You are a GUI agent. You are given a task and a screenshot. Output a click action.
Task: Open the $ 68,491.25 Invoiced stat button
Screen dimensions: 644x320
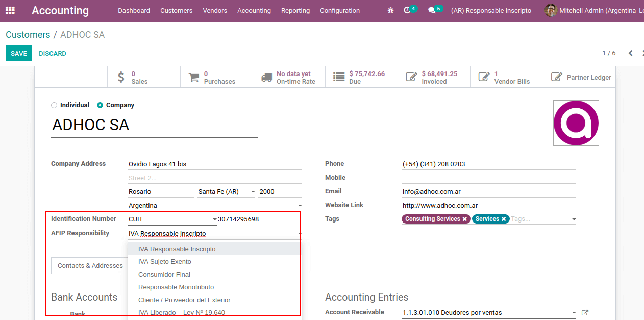click(x=434, y=77)
